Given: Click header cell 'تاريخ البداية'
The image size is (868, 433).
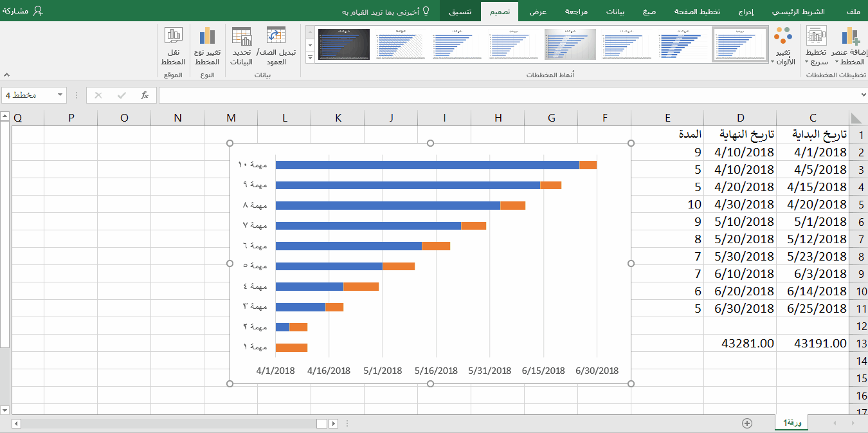Looking at the screenshot, I should click(813, 134).
